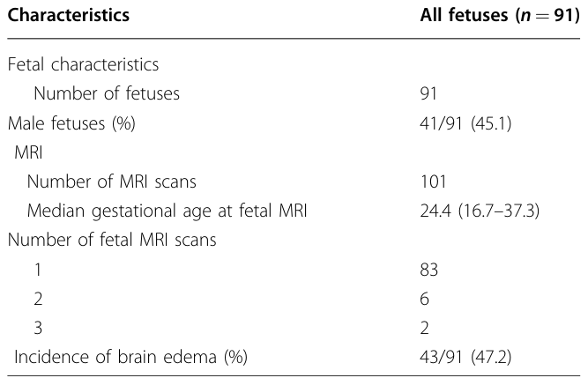This screenshot has height=378, width=588.
Task: Click the All fetuses (n = 91) header
Action: [x=500, y=15]
